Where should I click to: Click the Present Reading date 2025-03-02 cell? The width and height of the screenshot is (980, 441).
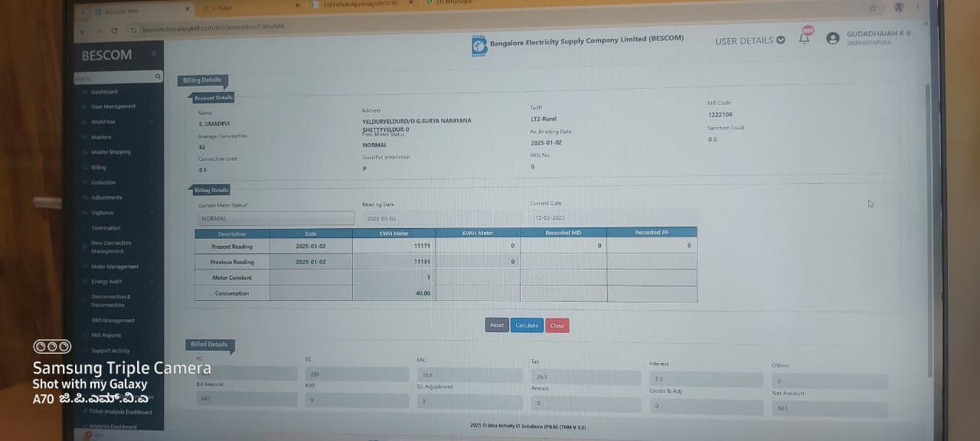tap(311, 246)
